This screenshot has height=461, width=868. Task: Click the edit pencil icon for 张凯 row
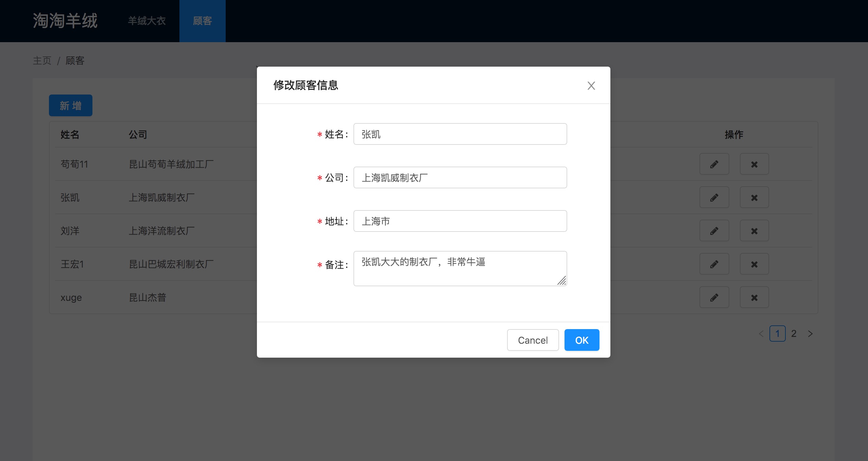(714, 198)
